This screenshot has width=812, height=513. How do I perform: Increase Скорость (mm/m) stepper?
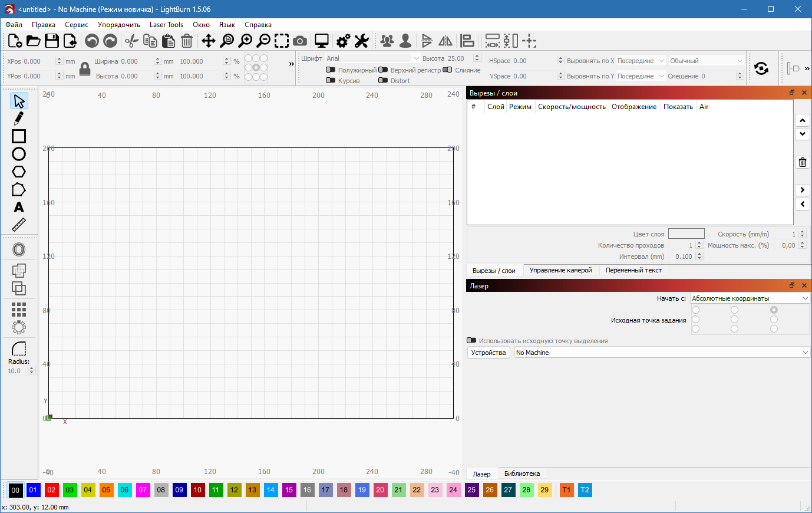(x=802, y=232)
